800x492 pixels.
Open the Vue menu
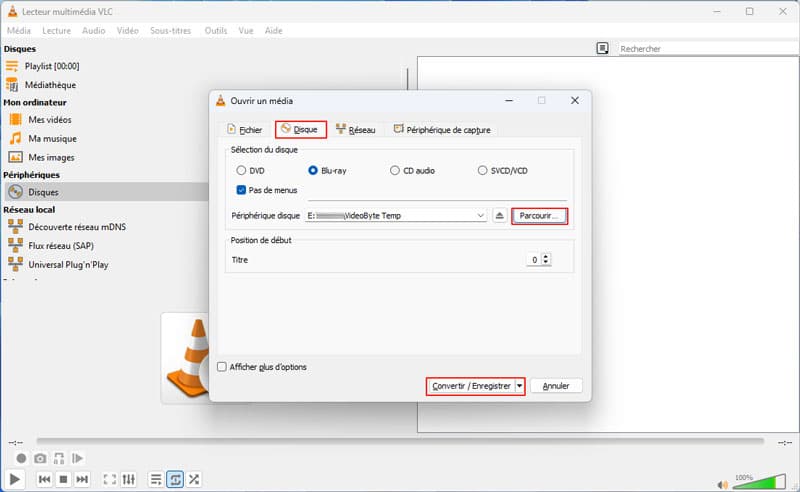pyautogui.click(x=246, y=31)
